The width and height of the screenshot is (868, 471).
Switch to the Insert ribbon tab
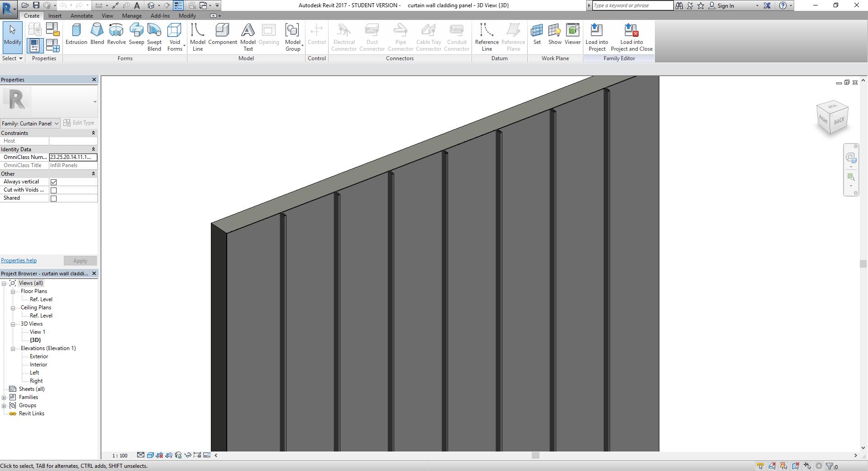point(55,15)
